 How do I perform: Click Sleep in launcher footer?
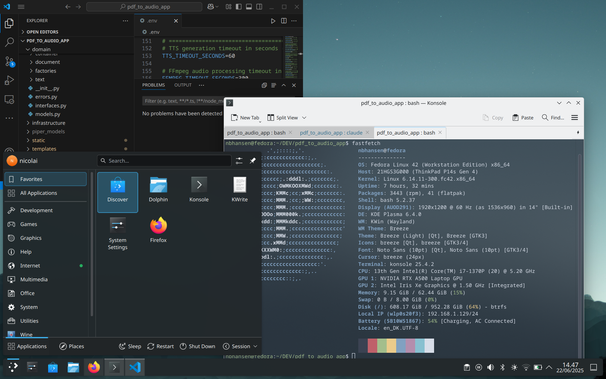(130, 346)
